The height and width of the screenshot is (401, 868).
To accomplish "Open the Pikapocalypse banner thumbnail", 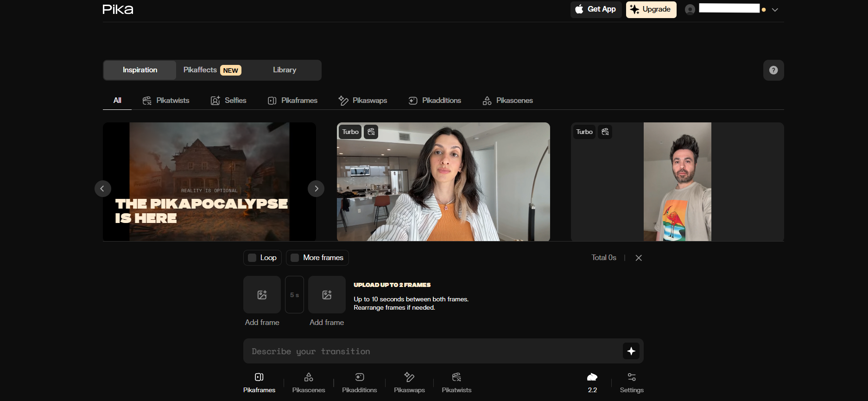I will (209, 182).
